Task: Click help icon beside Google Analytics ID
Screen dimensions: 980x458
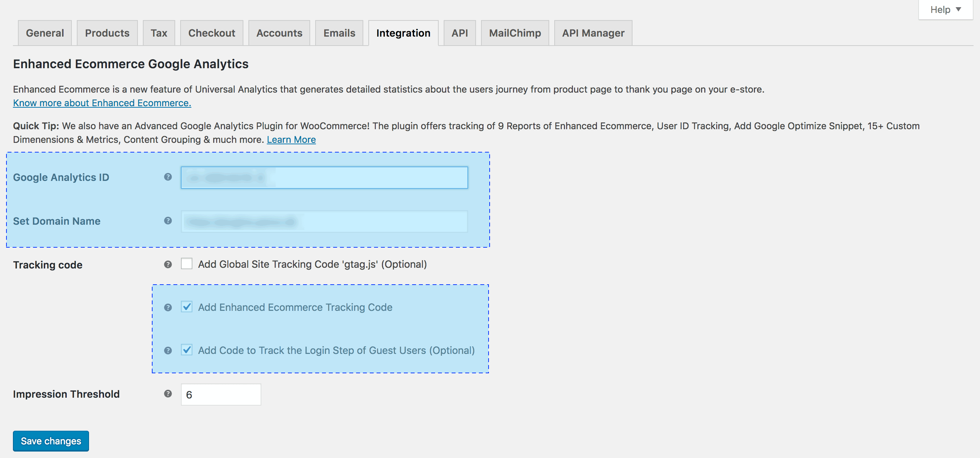Action: pyautogui.click(x=168, y=177)
